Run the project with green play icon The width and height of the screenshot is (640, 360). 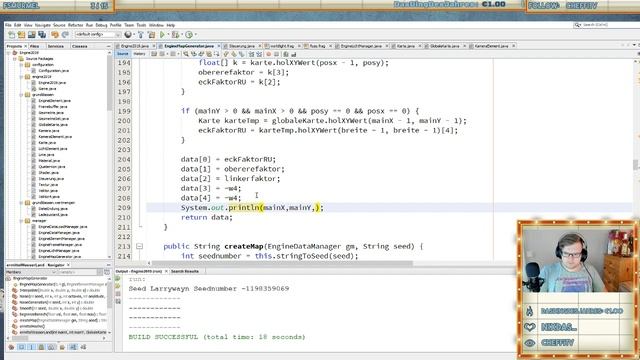coord(162,35)
